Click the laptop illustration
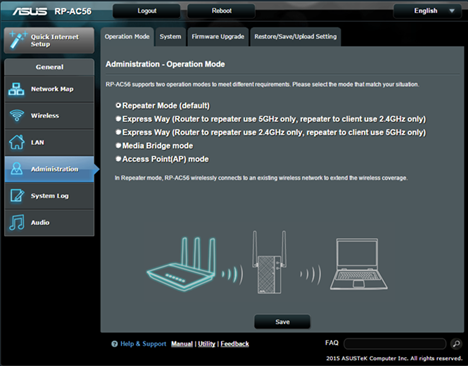Screen dimensions: 468x366 point(359,264)
